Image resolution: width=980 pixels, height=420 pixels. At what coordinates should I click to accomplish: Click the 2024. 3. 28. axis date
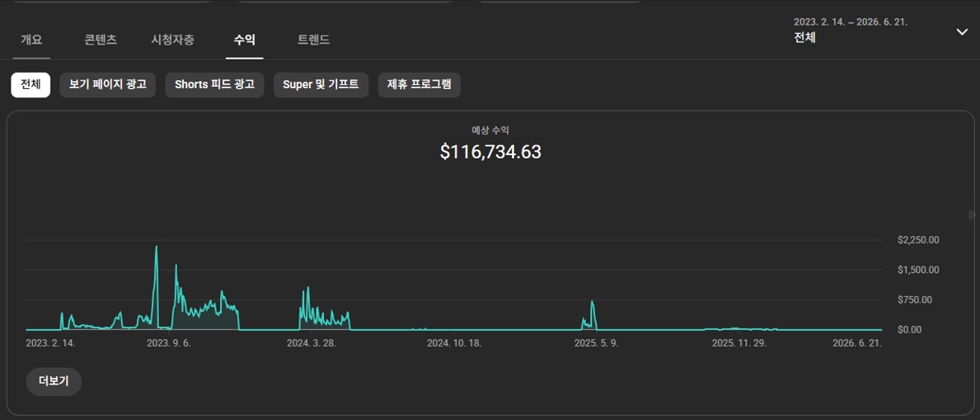(x=312, y=343)
